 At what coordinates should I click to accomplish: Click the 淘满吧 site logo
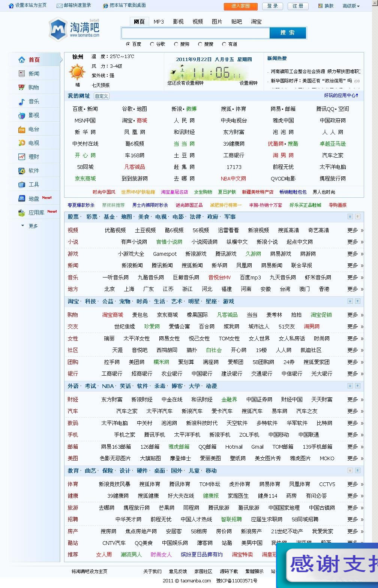pos(74,28)
